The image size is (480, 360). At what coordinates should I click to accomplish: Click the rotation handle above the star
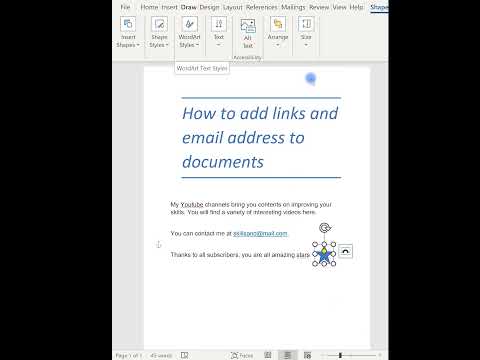324,228
